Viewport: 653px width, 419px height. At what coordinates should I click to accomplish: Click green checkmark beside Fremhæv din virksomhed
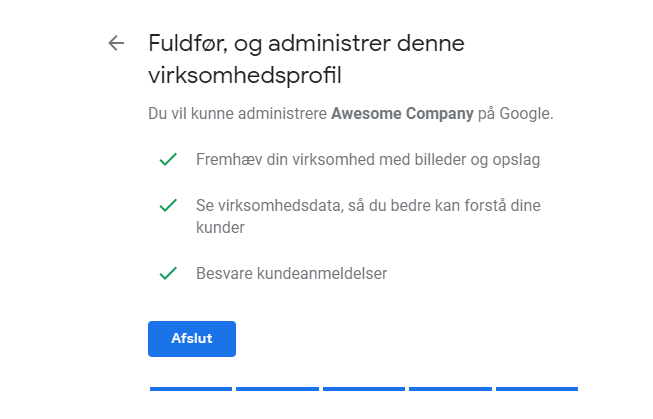pos(168,160)
